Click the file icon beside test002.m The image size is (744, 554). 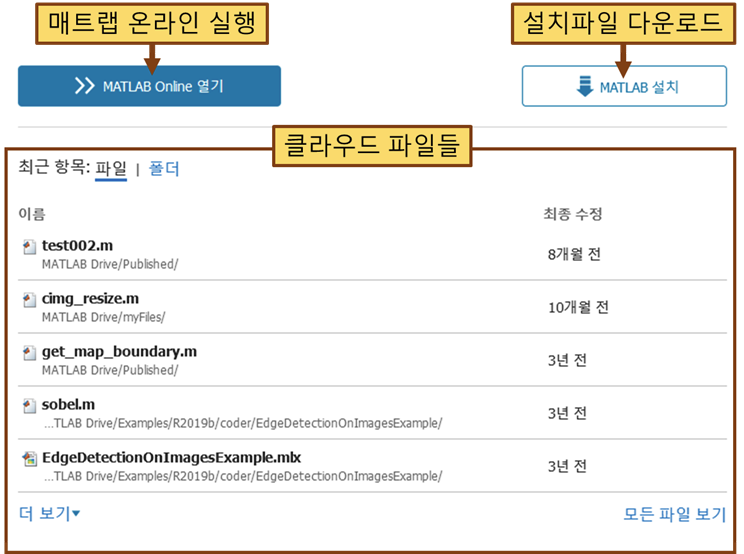[x=29, y=247]
